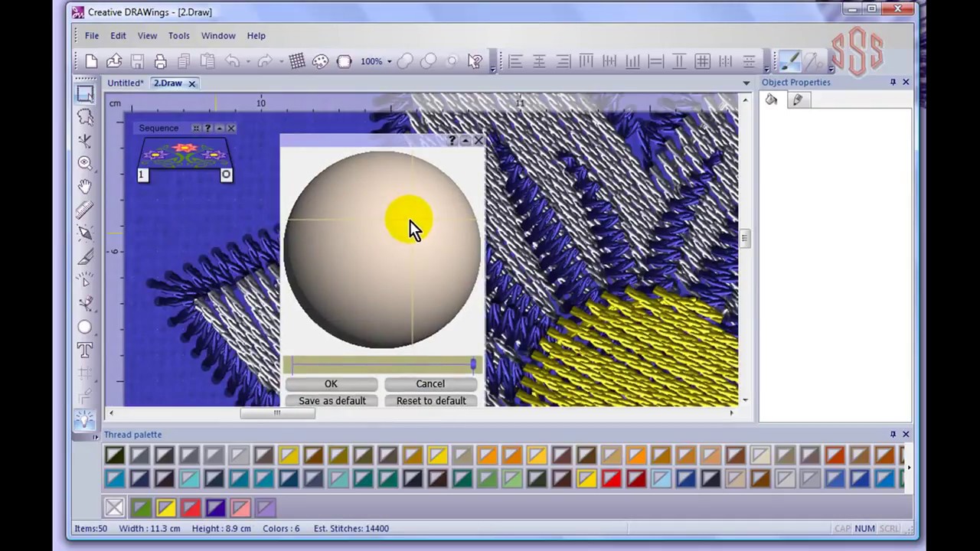Click the What's This help cursor icon
Image resolution: width=980 pixels, height=551 pixels.
click(x=475, y=61)
